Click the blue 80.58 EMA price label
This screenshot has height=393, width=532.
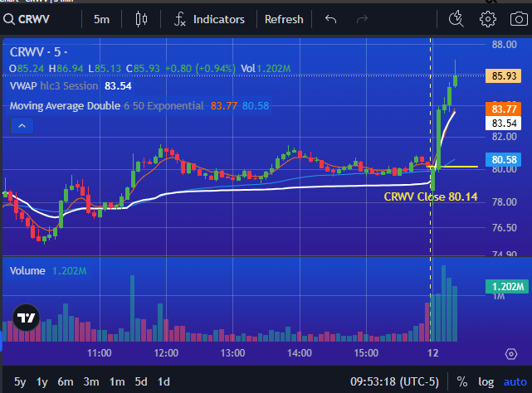(504, 160)
